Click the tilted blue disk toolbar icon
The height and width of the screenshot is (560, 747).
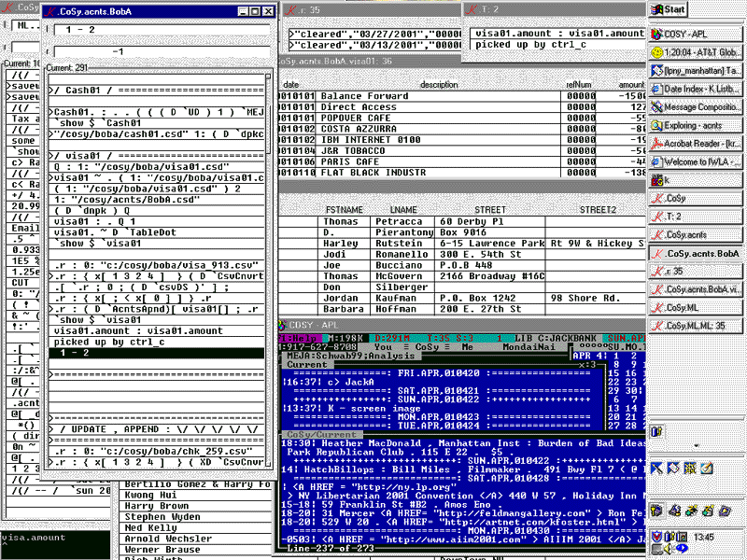(x=725, y=511)
